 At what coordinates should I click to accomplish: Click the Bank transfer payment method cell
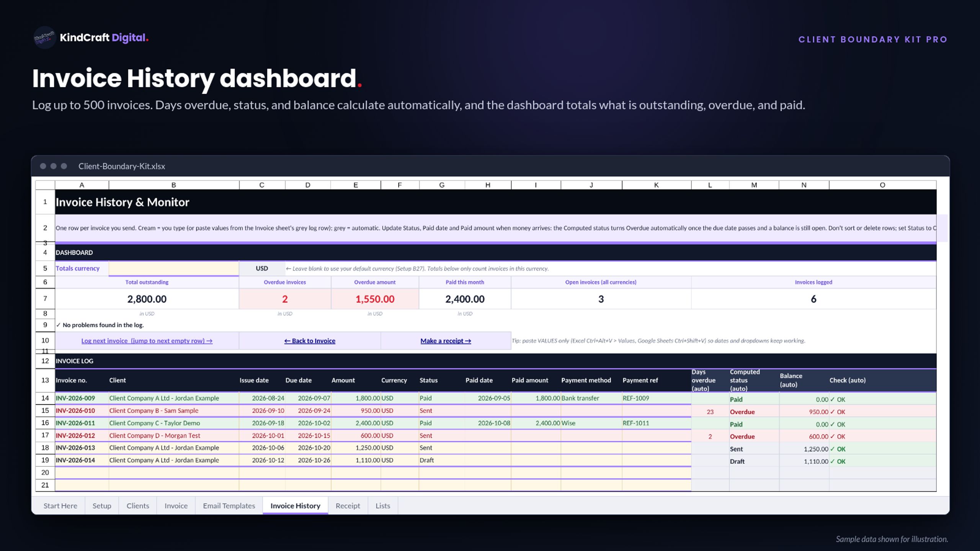click(x=591, y=398)
